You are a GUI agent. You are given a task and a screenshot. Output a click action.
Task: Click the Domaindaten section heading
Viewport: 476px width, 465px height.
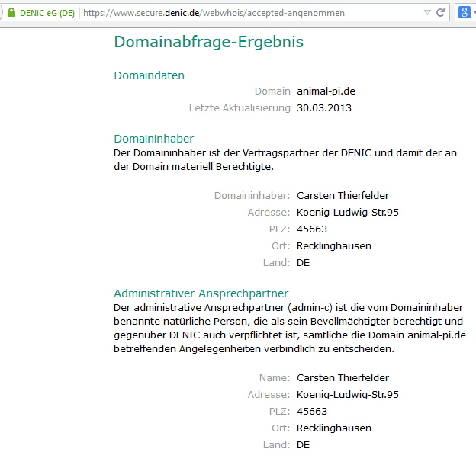(149, 75)
